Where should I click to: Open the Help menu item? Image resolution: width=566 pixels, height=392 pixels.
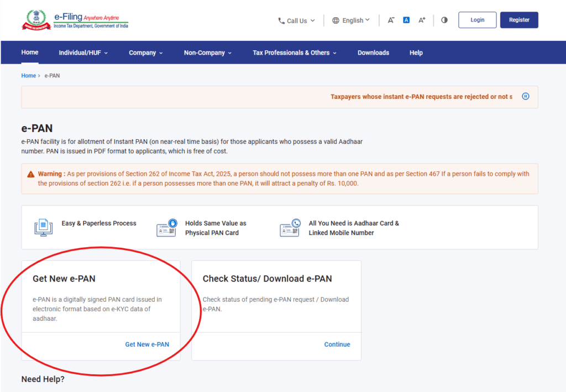[x=416, y=53]
